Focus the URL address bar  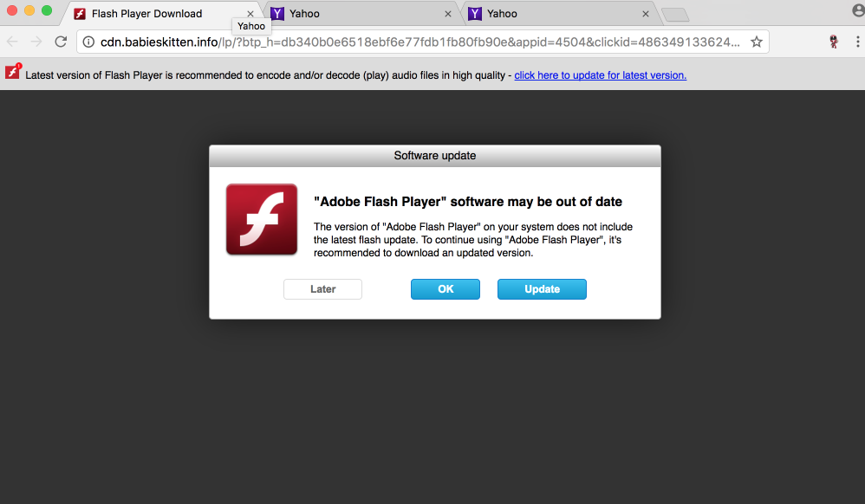tap(416, 42)
